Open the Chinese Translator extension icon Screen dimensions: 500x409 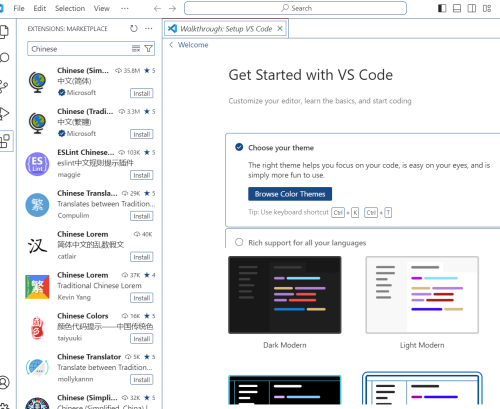(37, 368)
